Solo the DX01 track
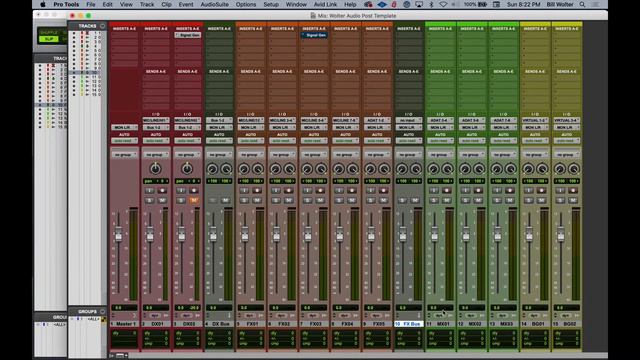The image size is (640, 360). point(149,200)
